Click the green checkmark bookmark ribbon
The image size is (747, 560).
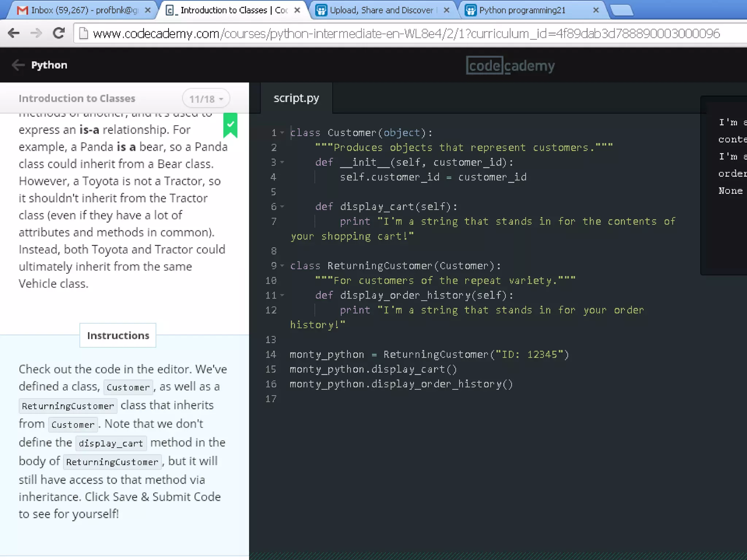pos(230,125)
